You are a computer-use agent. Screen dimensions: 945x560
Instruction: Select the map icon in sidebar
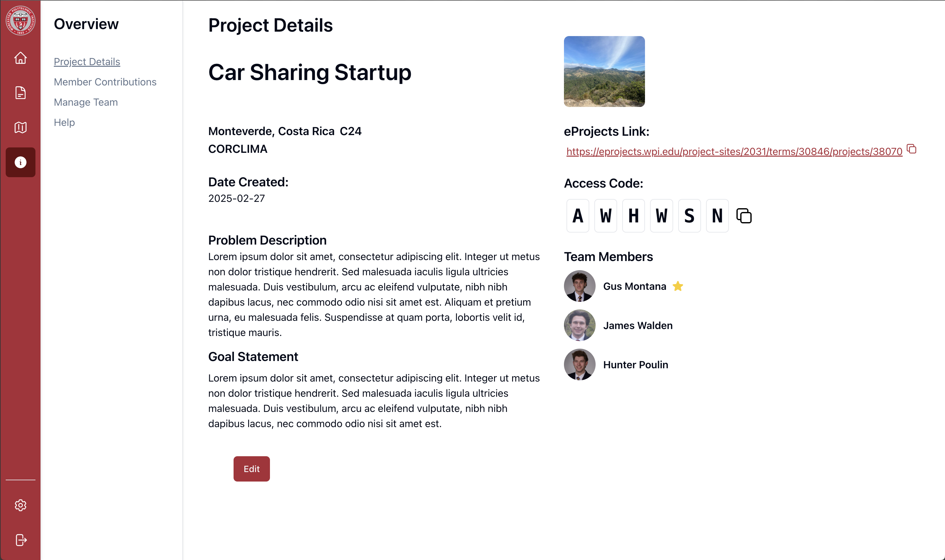click(x=20, y=127)
